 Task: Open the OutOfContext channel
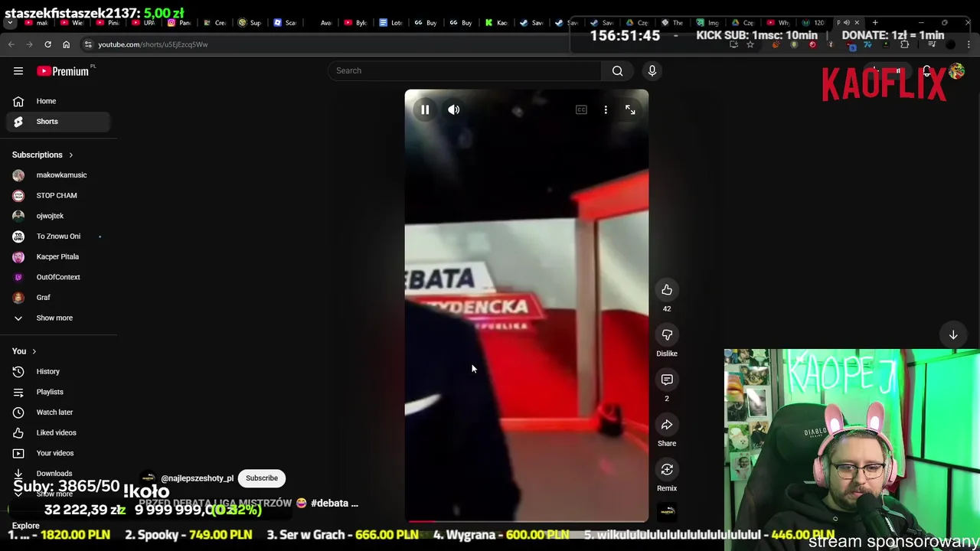tap(58, 277)
